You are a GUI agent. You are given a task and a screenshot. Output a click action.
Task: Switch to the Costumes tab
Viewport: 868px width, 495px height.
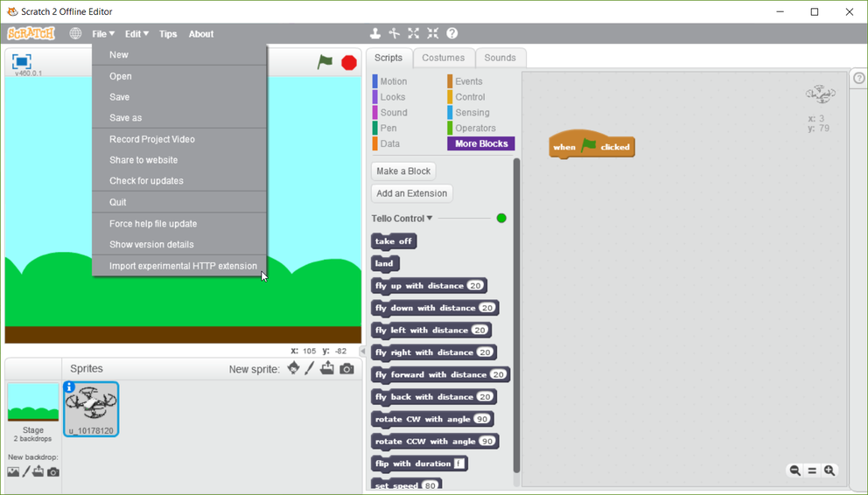coord(443,58)
